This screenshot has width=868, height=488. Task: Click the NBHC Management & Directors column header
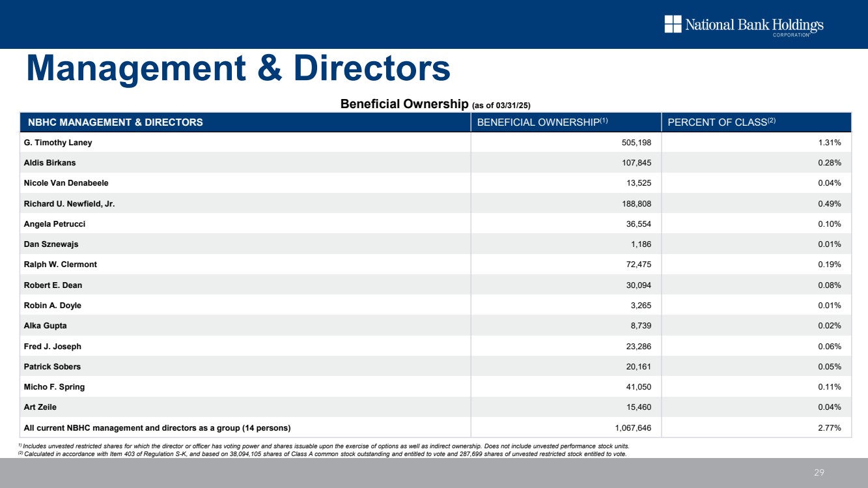tap(113, 122)
